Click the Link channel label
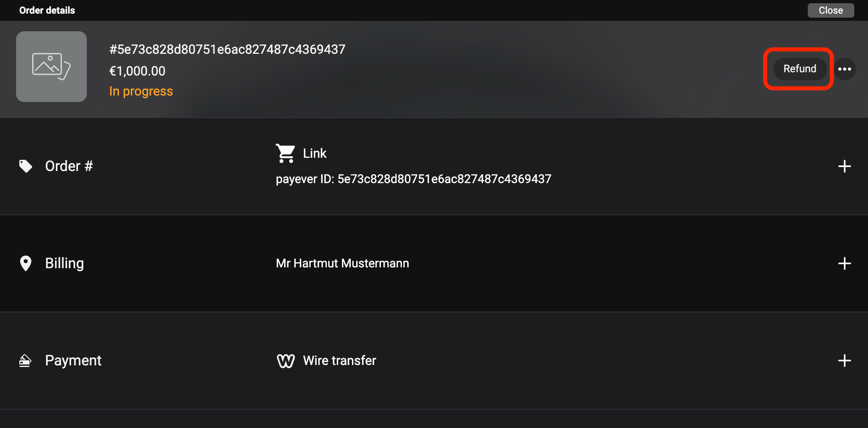The height and width of the screenshot is (428, 868). point(315,153)
